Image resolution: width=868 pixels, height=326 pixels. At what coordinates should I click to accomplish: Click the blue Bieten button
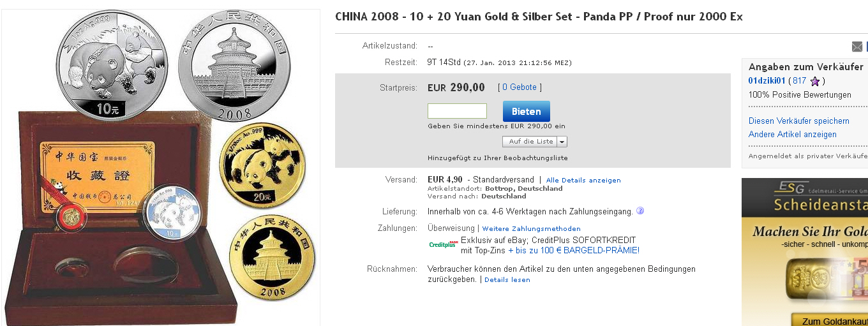point(526,111)
